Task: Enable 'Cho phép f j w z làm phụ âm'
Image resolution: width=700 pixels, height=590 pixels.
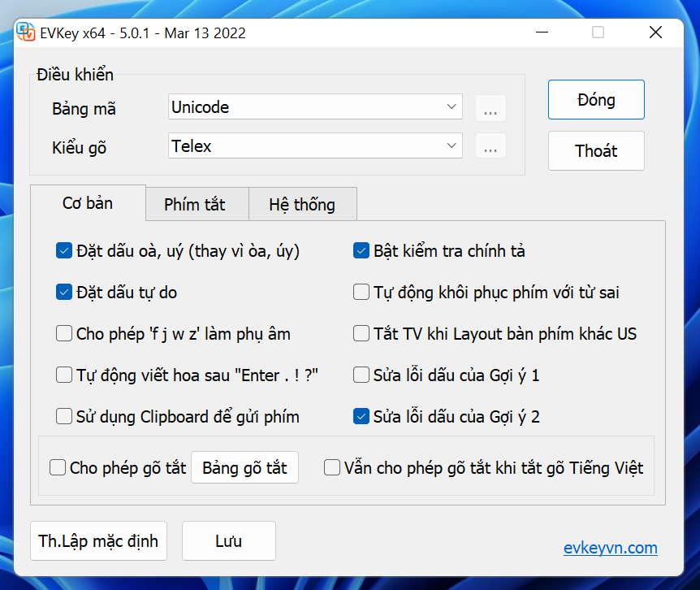Action: point(63,333)
